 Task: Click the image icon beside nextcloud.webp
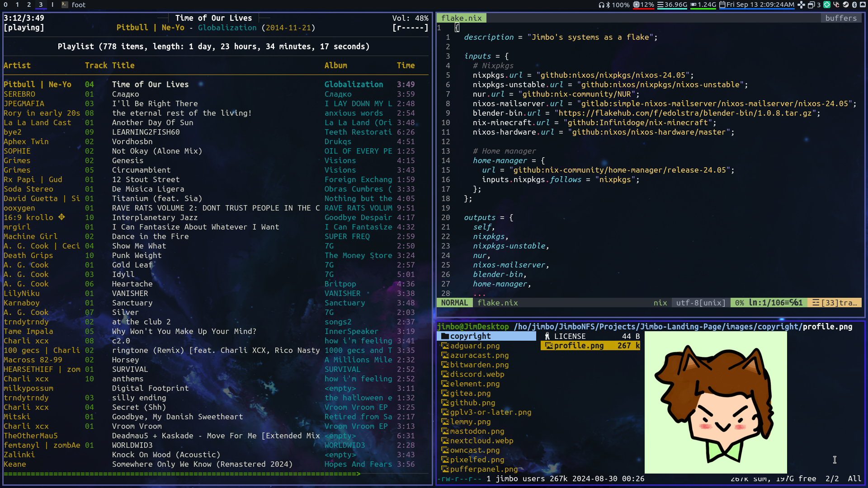point(445,441)
